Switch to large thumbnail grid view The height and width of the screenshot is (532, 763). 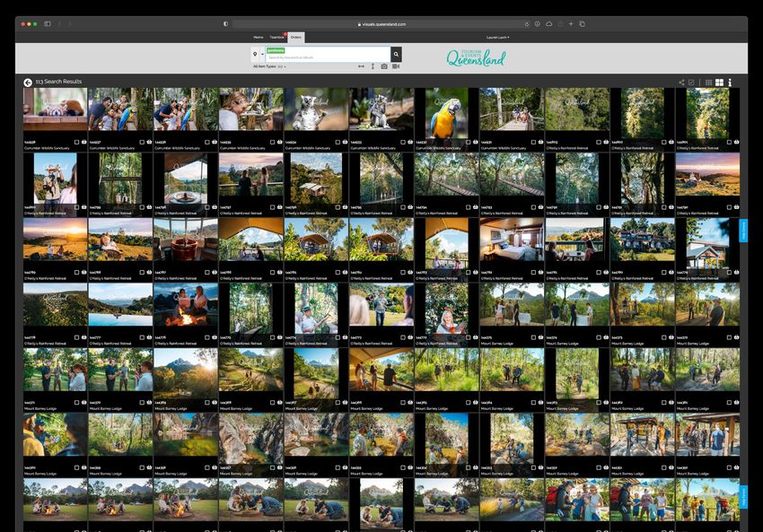click(719, 83)
